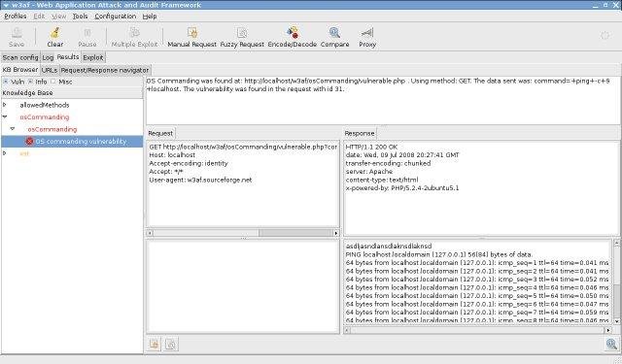Select the OS commanding vulnerability row
The width and height of the screenshot is (622, 364).
72,142
